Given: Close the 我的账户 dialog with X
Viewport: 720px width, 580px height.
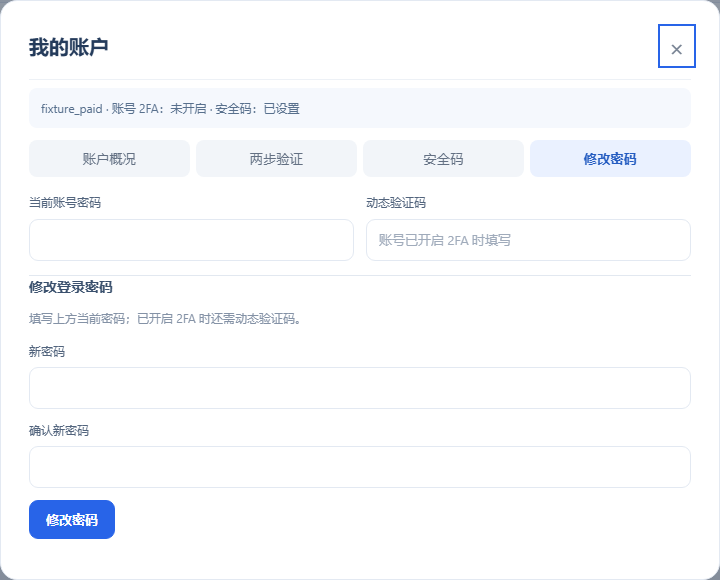Looking at the screenshot, I should [676, 46].
